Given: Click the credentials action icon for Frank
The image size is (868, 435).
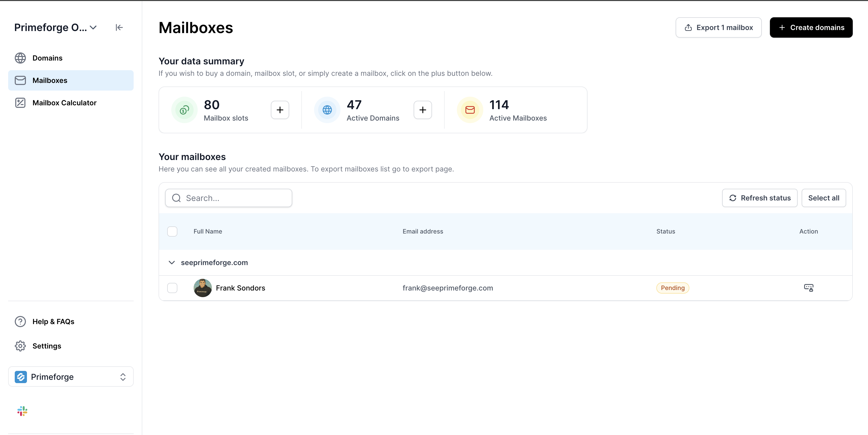Looking at the screenshot, I should (808, 288).
